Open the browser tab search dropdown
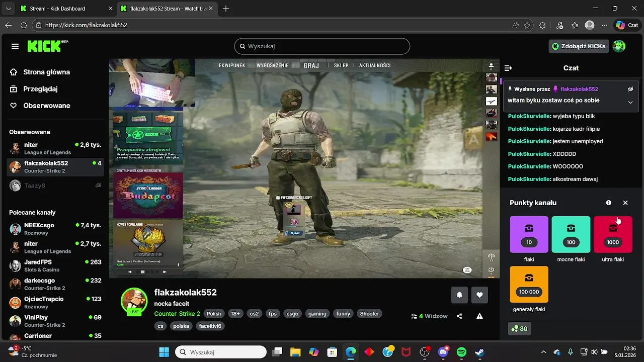The height and width of the screenshot is (362, 644). 8,9
